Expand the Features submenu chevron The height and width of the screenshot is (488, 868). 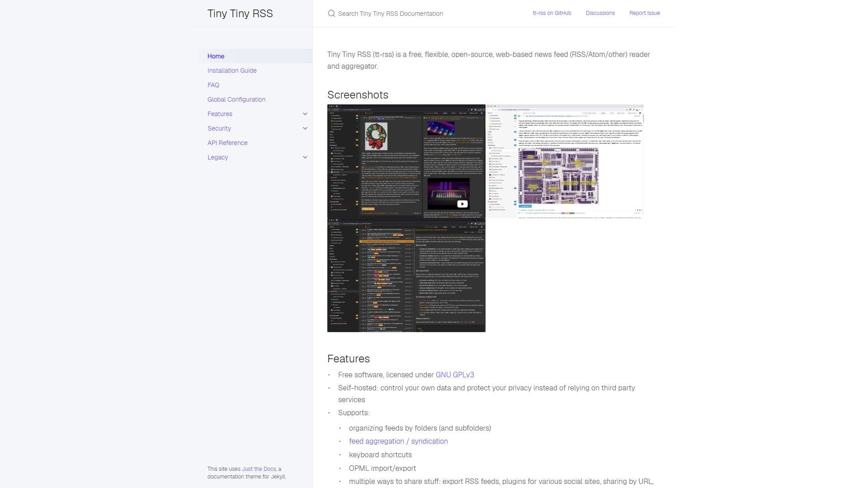coord(305,114)
